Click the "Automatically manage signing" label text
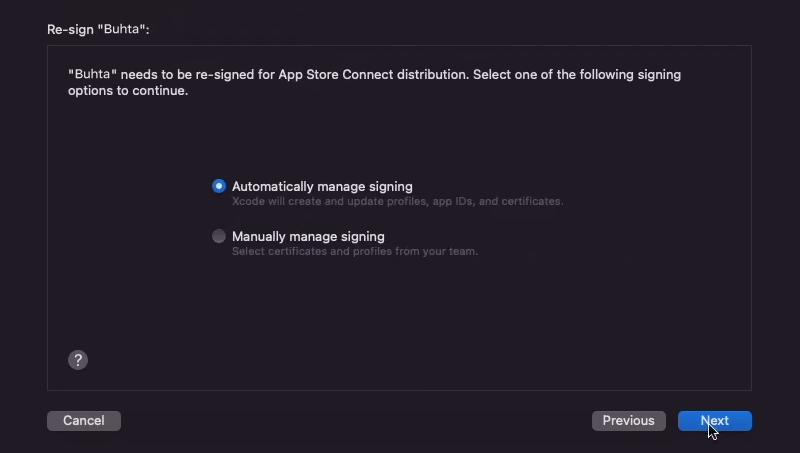800x453 pixels. pyautogui.click(x=322, y=187)
